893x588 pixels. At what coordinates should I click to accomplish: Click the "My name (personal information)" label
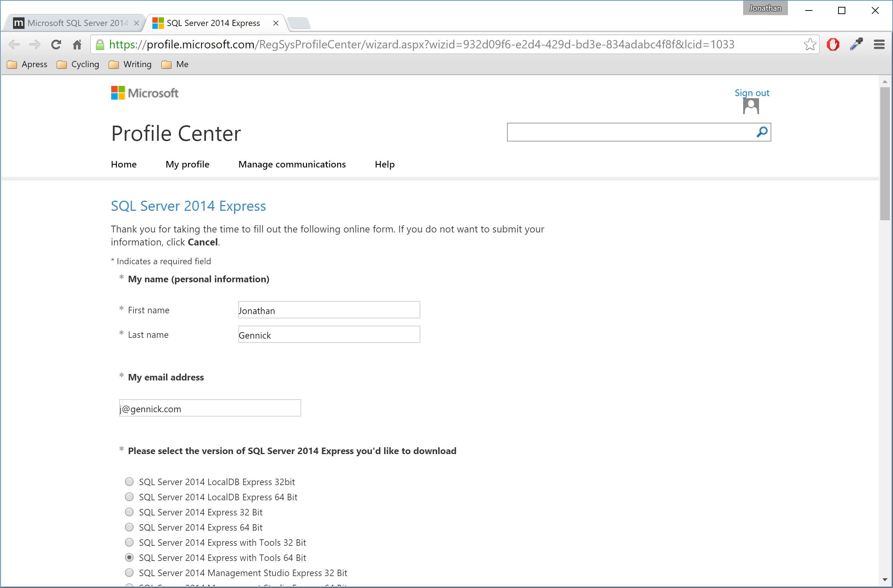pyautogui.click(x=199, y=279)
